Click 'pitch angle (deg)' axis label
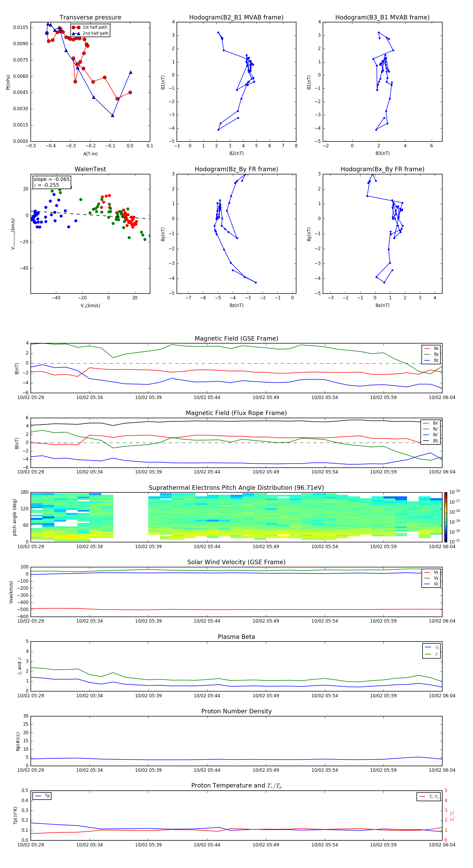This screenshot has height=868, width=473. 15,517
